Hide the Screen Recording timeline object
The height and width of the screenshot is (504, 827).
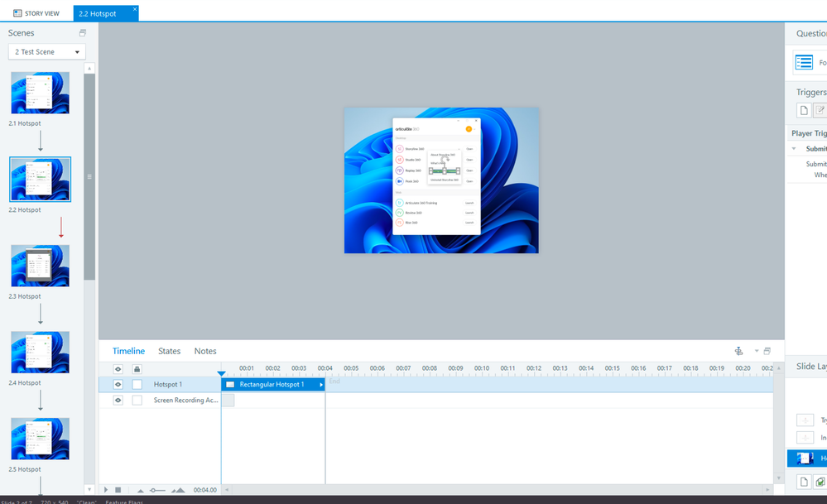(x=118, y=401)
